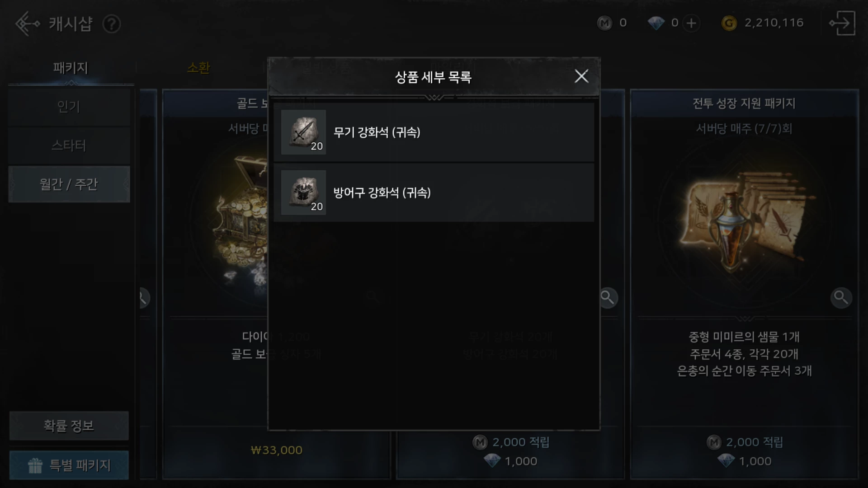Select the 스타터 category
Screen dimensions: 868x488
[69, 145]
